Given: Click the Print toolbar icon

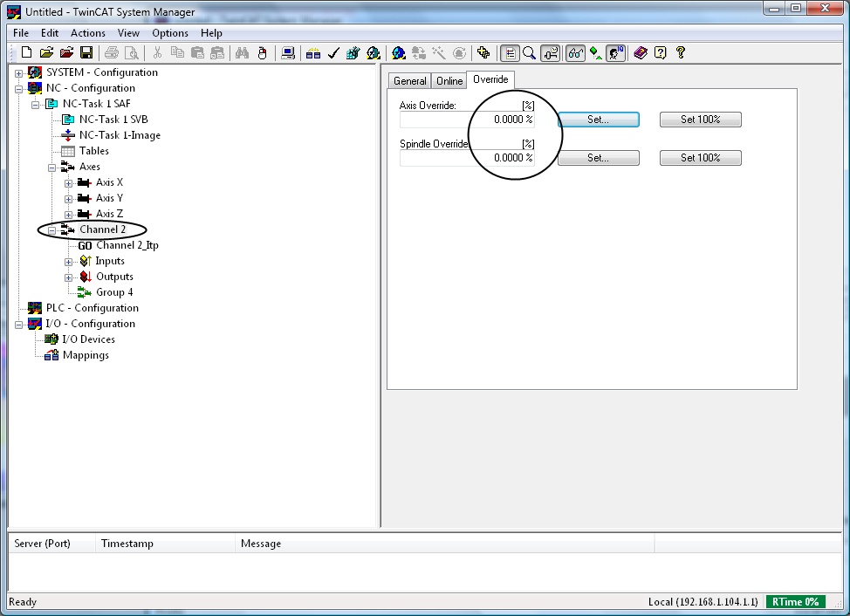Looking at the screenshot, I should 112,52.
